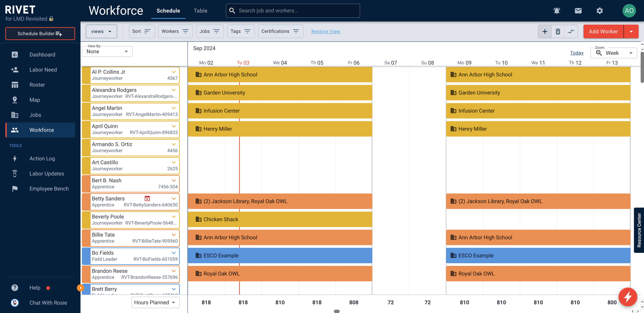
Task: Click the Zoom magnifier plus icon
Action: coord(599,53)
